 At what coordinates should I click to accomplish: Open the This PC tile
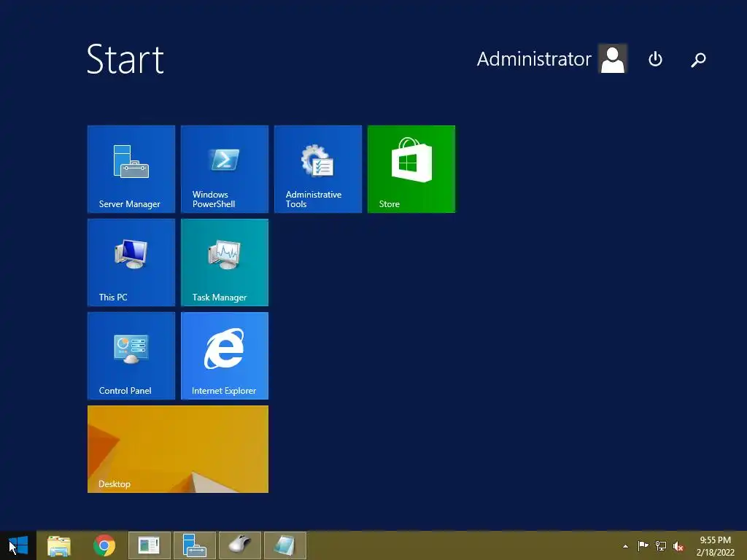coord(131,262)
